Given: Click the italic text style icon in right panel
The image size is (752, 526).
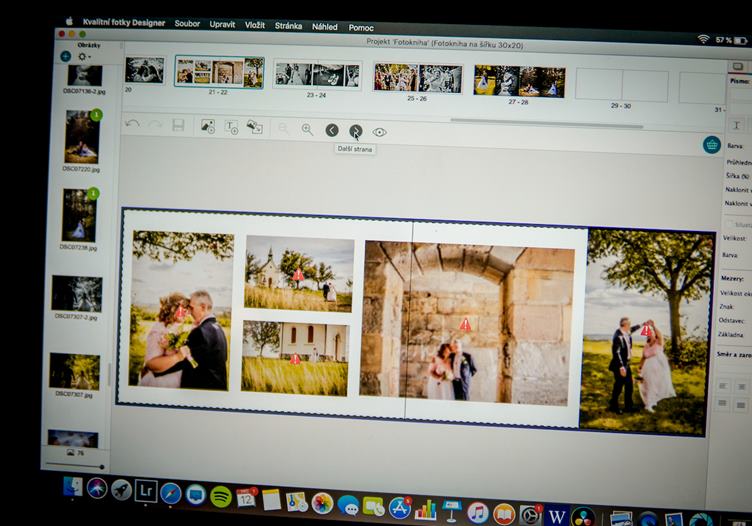Looking at the screenshot, I should click(737, 126).
